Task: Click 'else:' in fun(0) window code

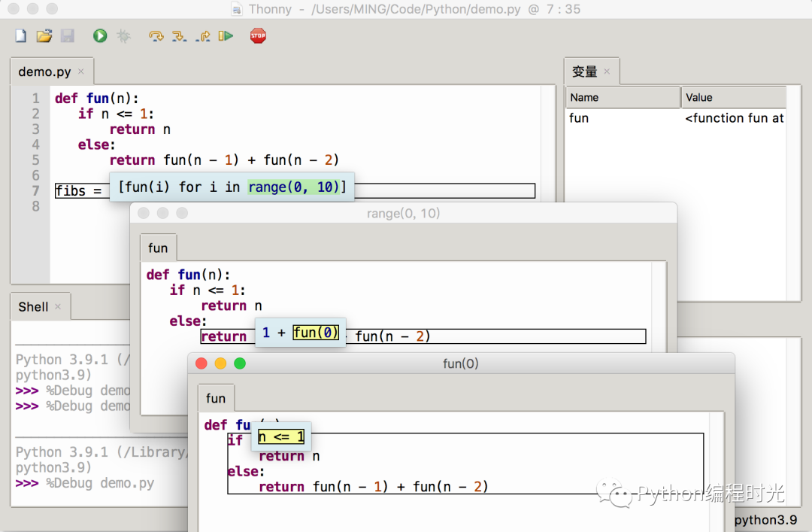Action: (246, 472)
